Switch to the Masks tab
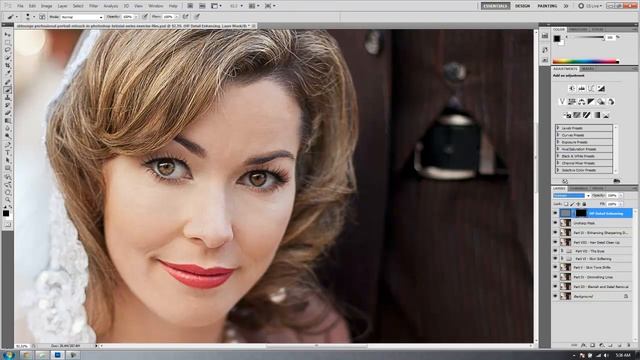The width and height of the screenshot is (640, 360). (588, 69)
